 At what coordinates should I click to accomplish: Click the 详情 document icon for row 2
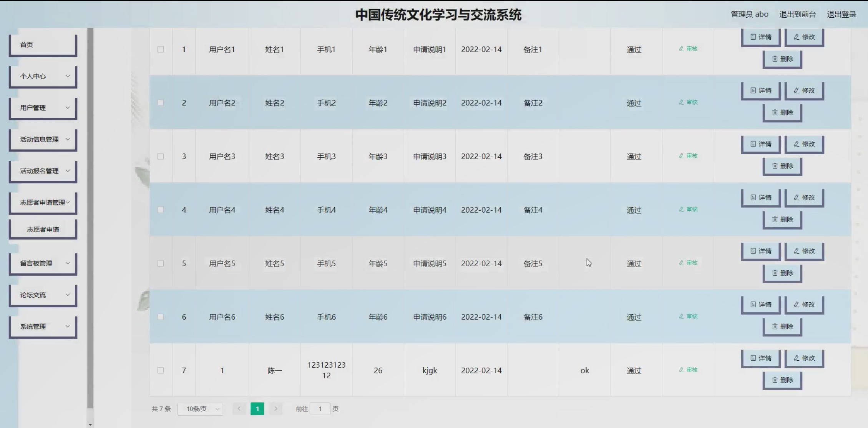(x=753, y=90)
